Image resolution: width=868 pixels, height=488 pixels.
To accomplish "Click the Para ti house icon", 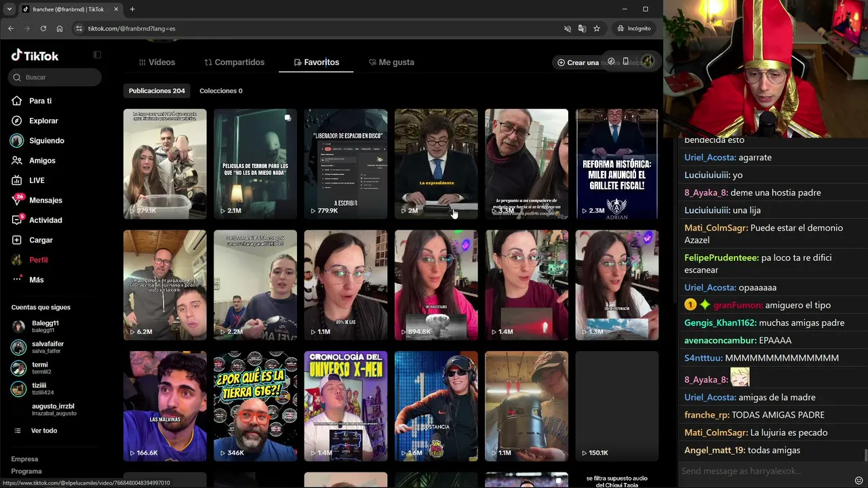I will pos(17,101).
